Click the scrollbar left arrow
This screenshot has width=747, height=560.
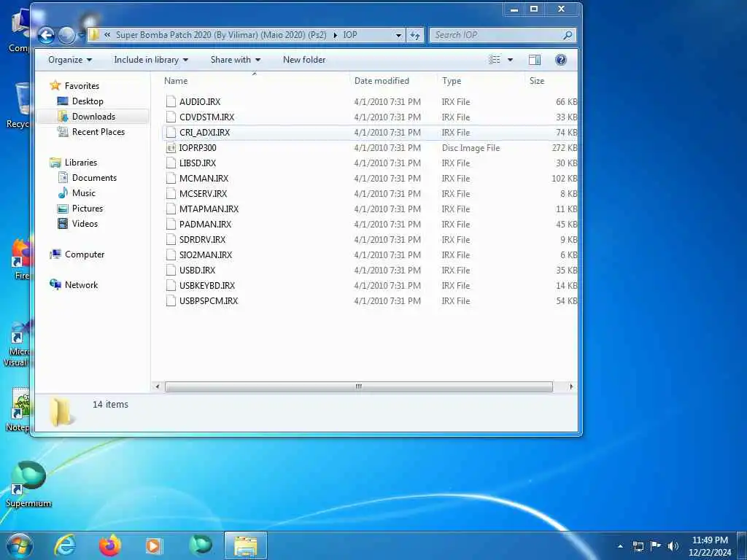tap(158, 386)
